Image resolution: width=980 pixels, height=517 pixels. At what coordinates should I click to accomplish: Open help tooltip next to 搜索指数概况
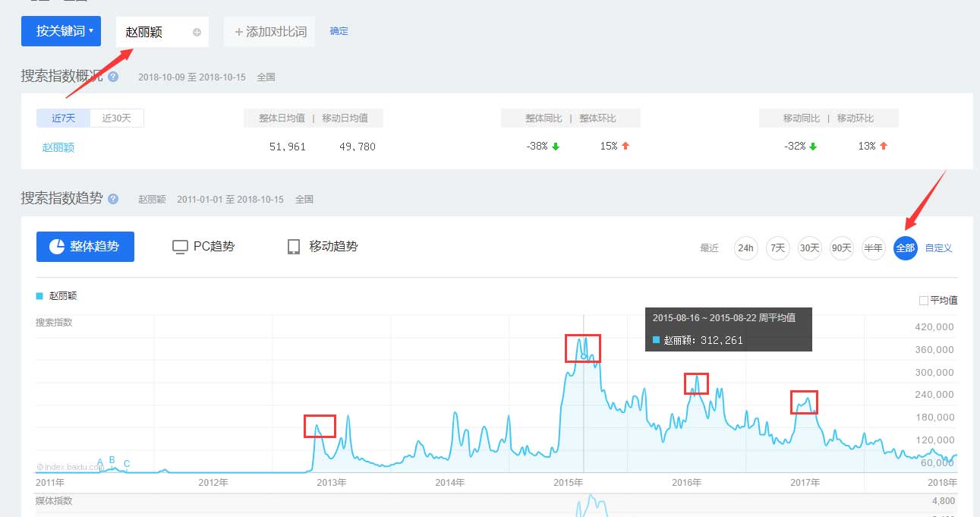pos(112,76)
